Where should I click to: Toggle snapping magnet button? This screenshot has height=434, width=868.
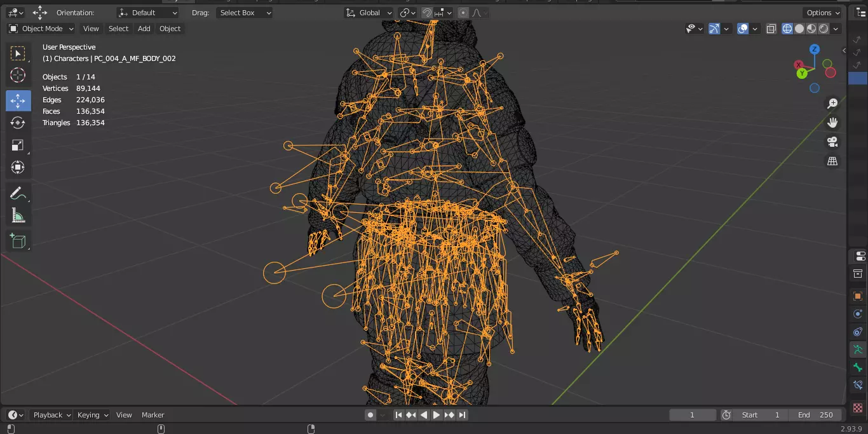click(x=428, y=13)
